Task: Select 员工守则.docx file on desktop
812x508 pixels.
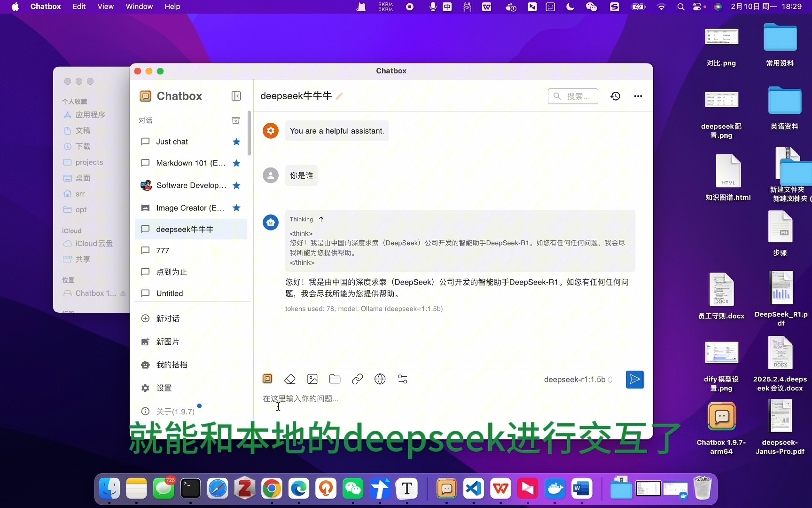Action: click(721, 296)
